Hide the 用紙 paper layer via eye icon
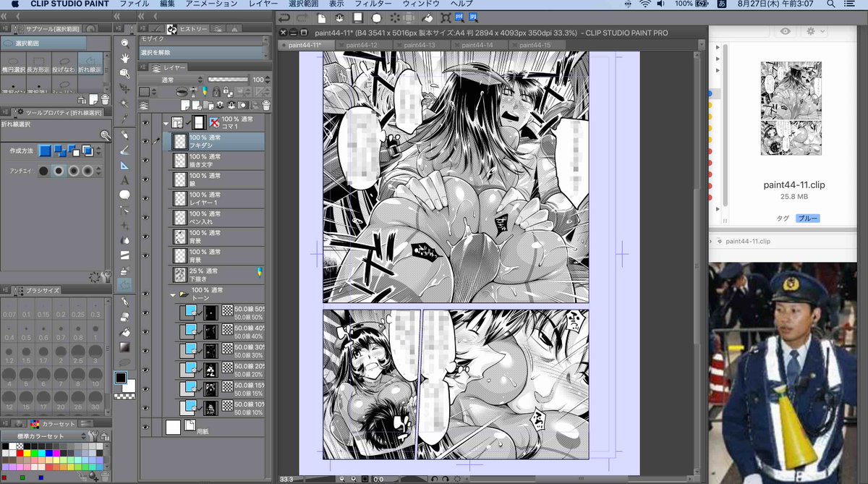The image size is (868, 484). click(x=145, y=427)
